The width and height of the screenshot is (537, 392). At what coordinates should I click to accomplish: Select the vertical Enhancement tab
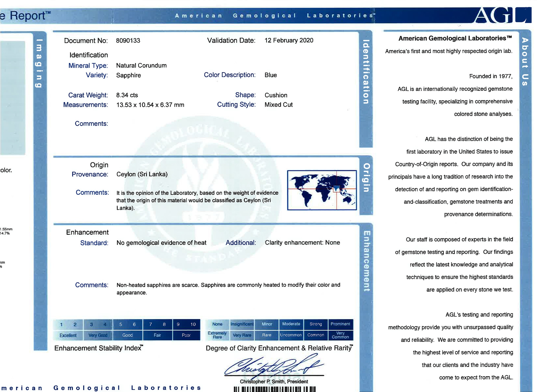pos(366,261)
